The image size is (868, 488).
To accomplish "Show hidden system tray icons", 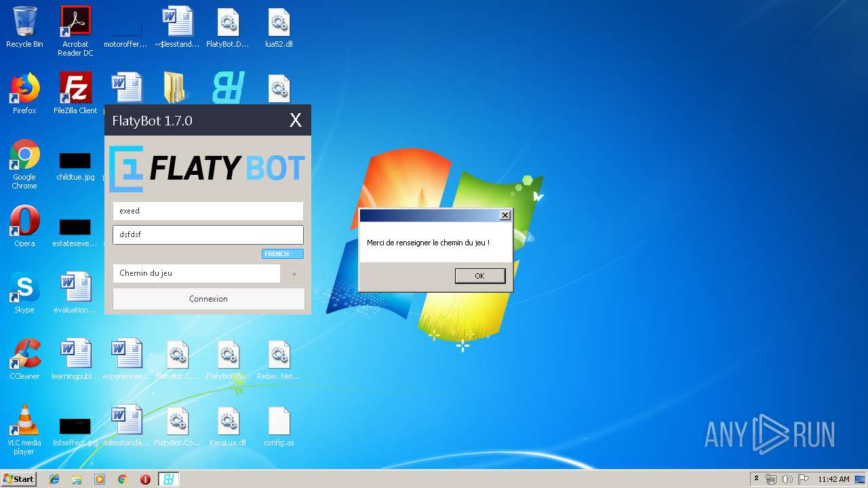I will [756, 479].
